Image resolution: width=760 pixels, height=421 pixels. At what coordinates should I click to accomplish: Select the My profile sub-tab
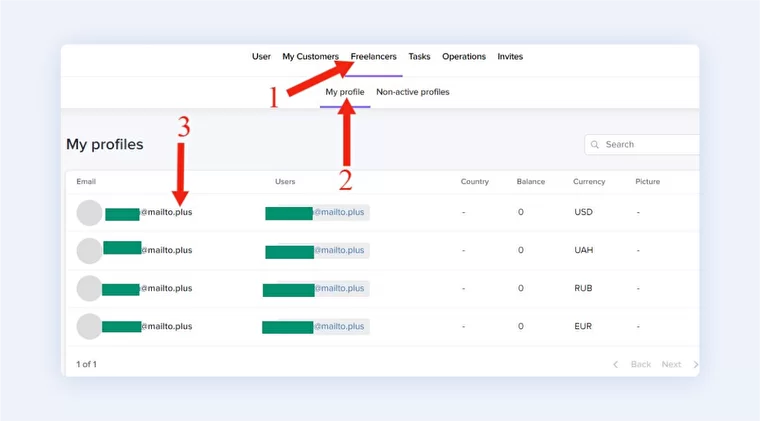point(345,92)
